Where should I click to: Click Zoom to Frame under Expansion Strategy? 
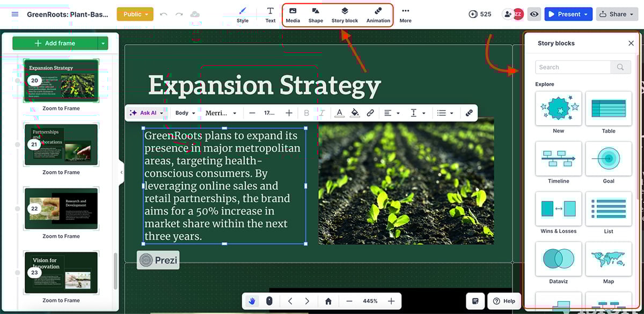point(61,108)
